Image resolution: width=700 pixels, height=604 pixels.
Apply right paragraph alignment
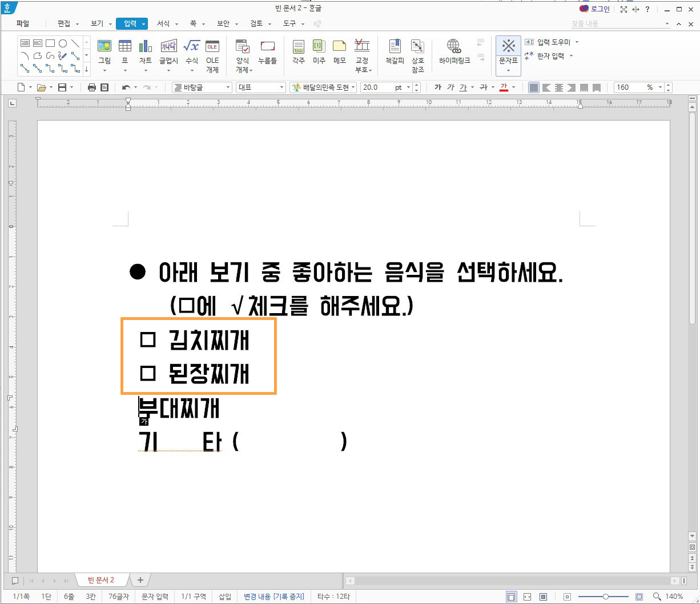(x=572, y=87)
